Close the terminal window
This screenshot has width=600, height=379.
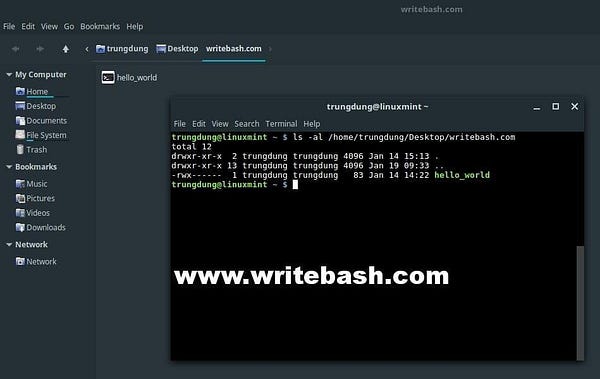click(x=574, y=106)
